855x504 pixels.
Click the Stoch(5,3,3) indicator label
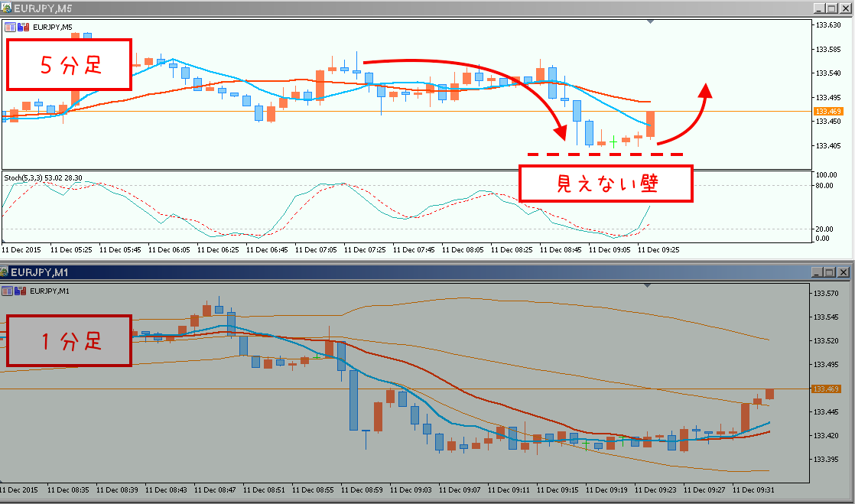click(x=43, y=177)
